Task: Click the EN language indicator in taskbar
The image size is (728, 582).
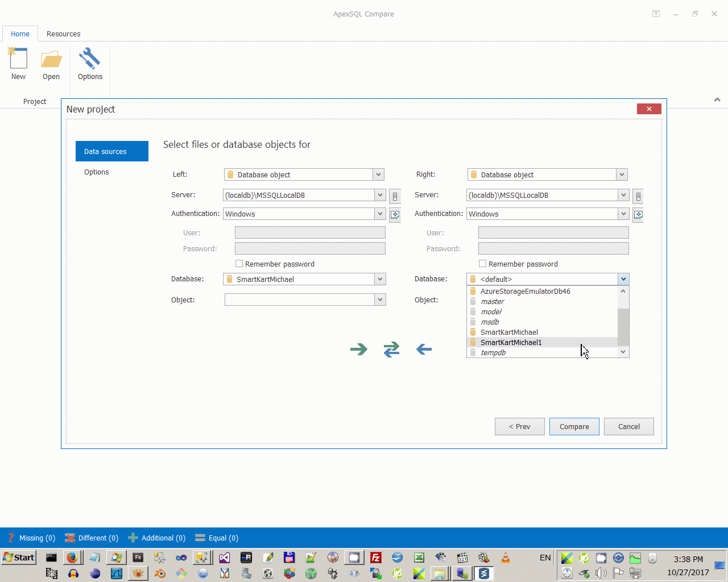Action: [545, 558]
